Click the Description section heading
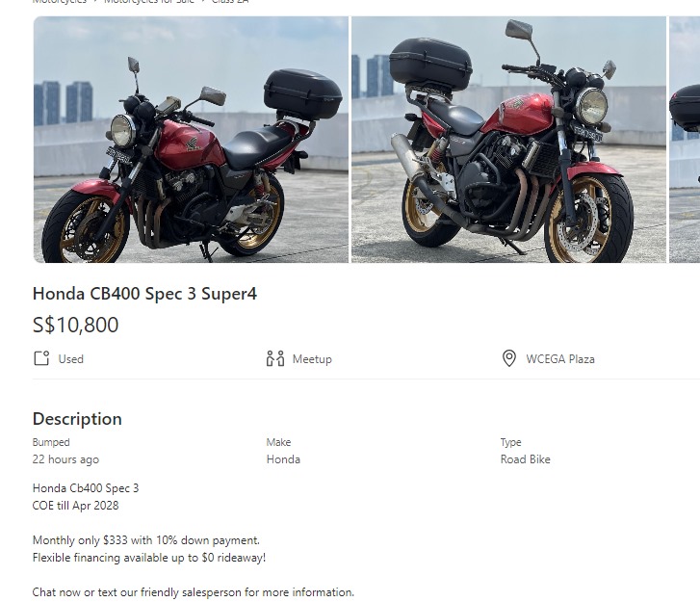The height and width of the screenshot is (602, 700). point(77,419)
